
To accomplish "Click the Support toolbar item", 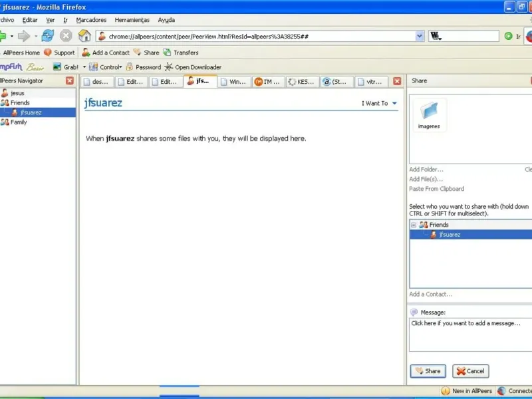I will 59,53.
